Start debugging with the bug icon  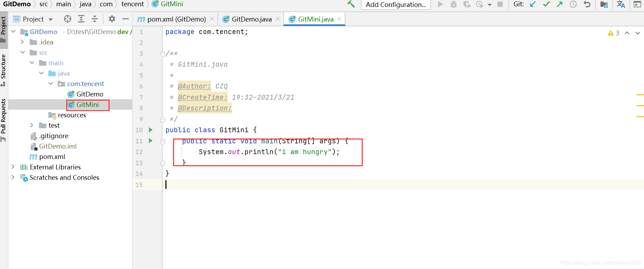453,4
